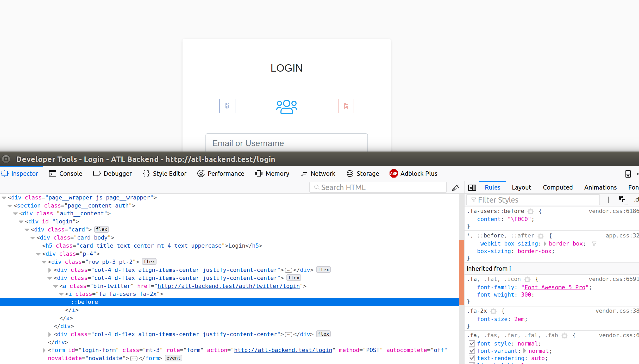Open the Network panel
Image resolution: width=639 pixels, height=364 pixels.
pyautogui.click(x=318, y=173)
